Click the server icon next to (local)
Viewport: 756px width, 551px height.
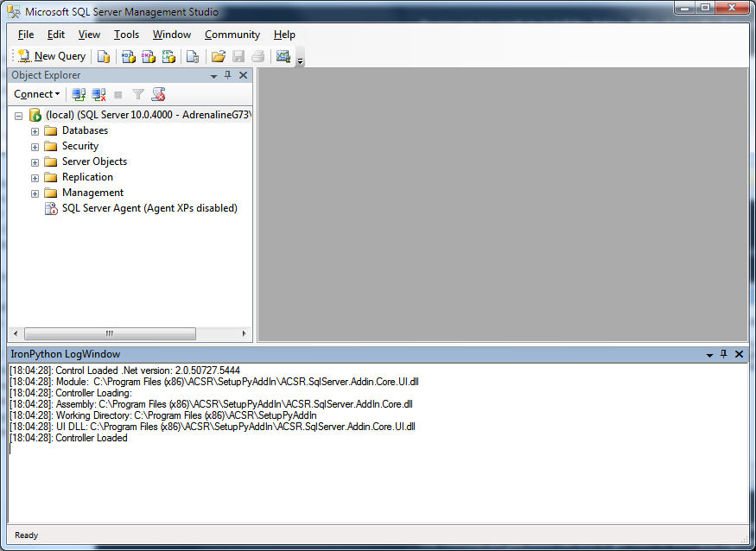[x=35, y=115]
